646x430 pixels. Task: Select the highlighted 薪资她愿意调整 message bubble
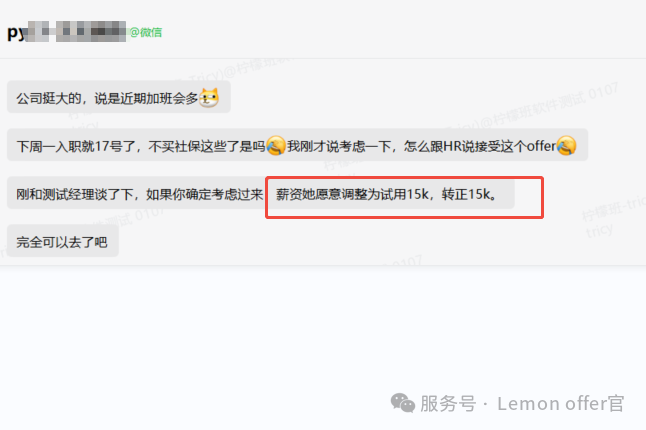click(390, 194)
